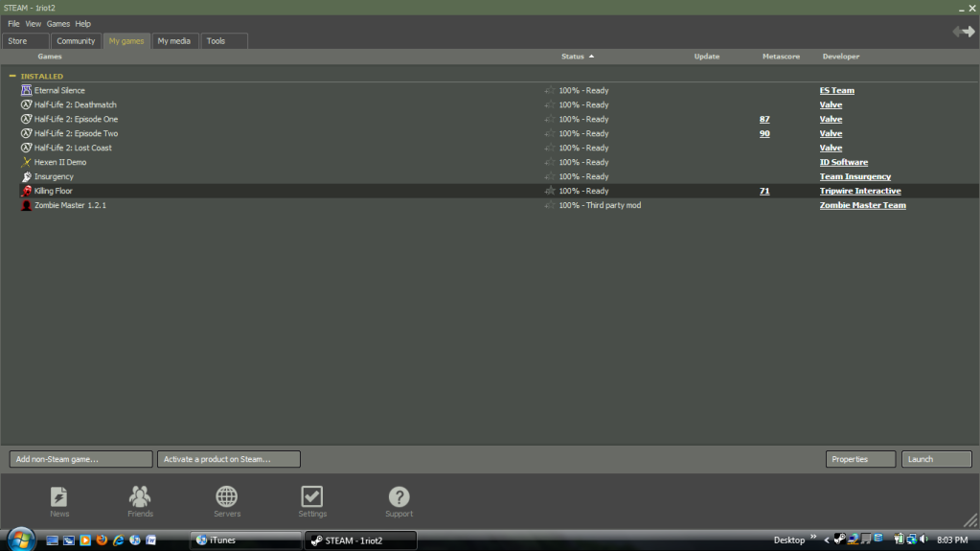The image size is (980, 551).
Task: Open the Games menu in menu bar
Action: 57,23
